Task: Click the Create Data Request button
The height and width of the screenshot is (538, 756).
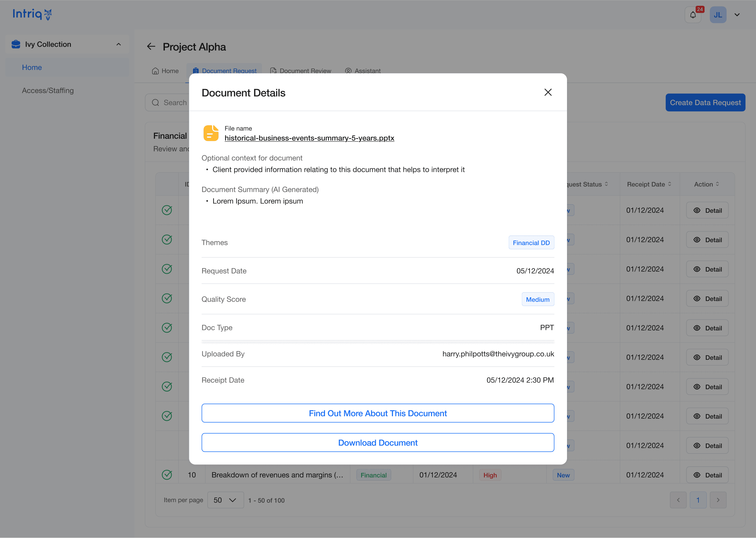Action: pyautogui.click(x=705, y=103)
